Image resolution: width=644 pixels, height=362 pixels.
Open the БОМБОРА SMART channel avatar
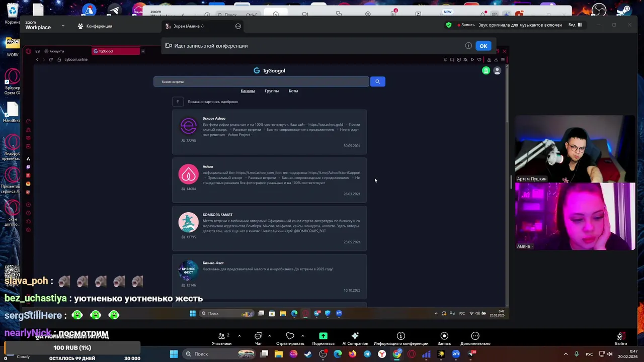(189, 222)
